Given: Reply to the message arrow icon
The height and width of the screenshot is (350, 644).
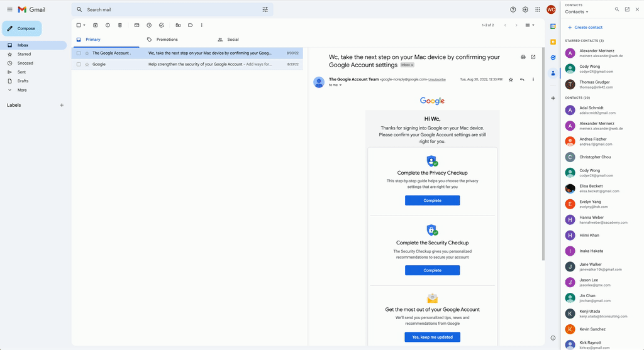Looking at the screenshot, I should pos(522,80).
